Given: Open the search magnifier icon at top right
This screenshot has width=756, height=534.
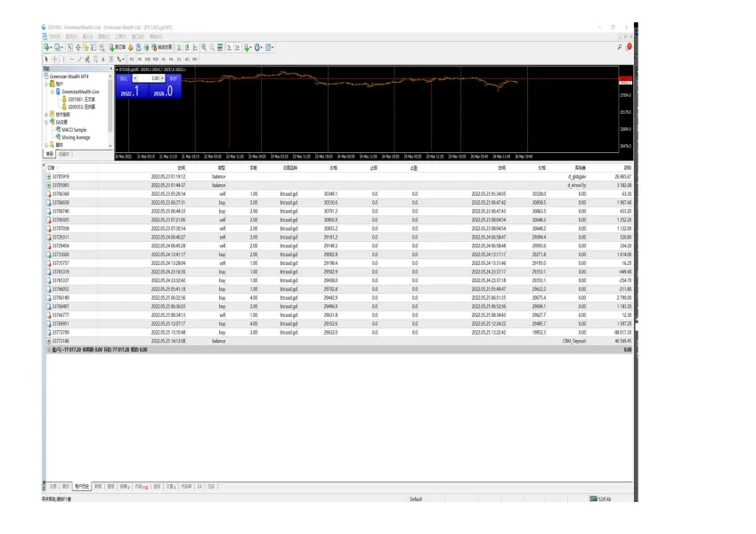Looking at the screenshot, I should [620, 47].
